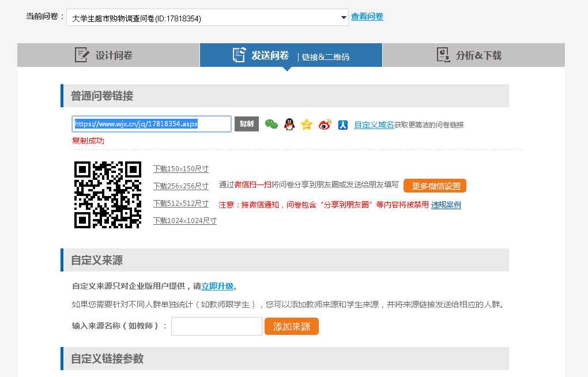Switch to 分析&下载 tab
Viewport: 588px width, 377px height.
click(x=474, y=55)
